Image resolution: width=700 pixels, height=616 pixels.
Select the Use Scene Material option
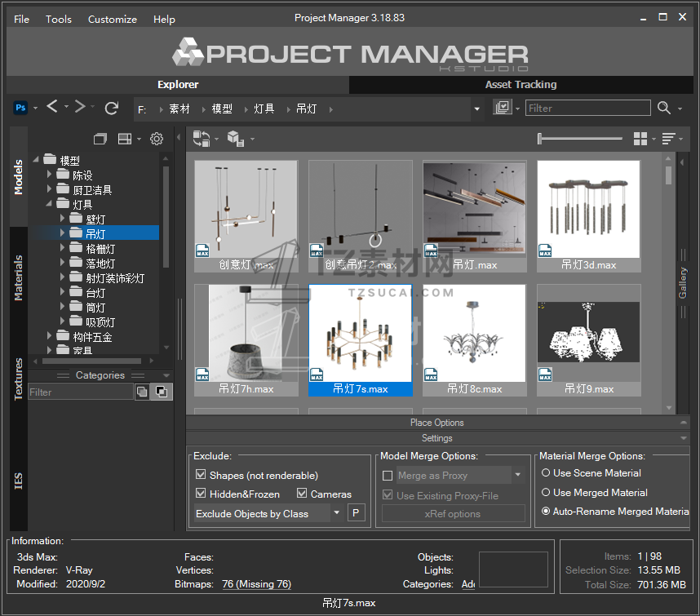546,472
